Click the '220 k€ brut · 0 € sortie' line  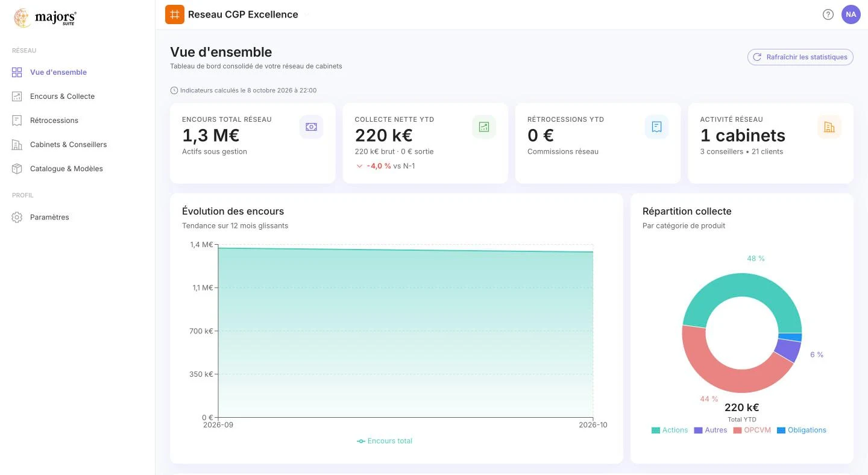pyautogui.click(x=394, y=152)
